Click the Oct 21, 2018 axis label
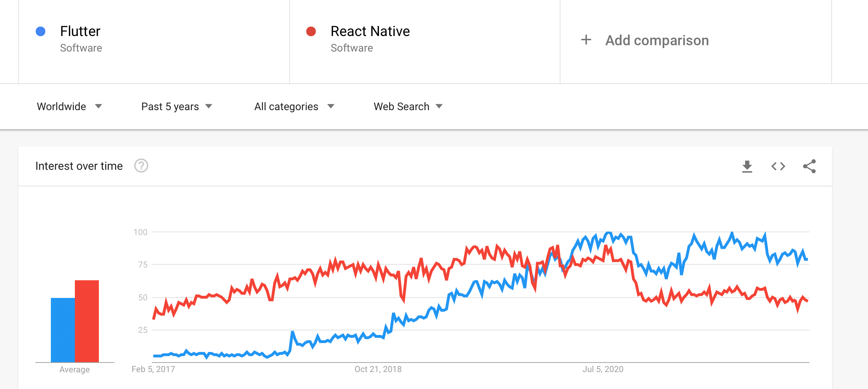The height and width of the screenshot is (389, 868). point(378,369)
